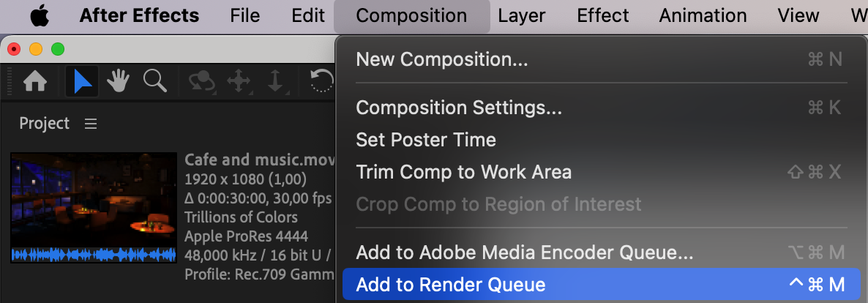Go to the Home screen icon

tap(35, 82)
